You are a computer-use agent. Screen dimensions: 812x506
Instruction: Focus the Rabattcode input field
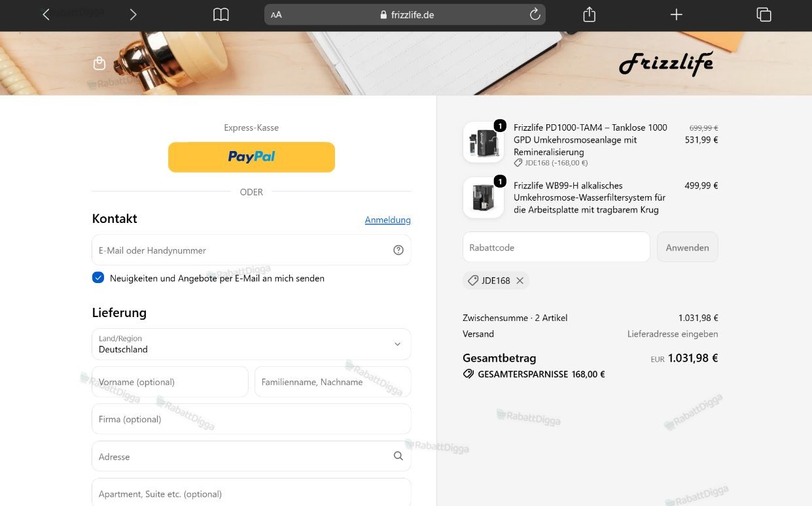tap(556, 247)
